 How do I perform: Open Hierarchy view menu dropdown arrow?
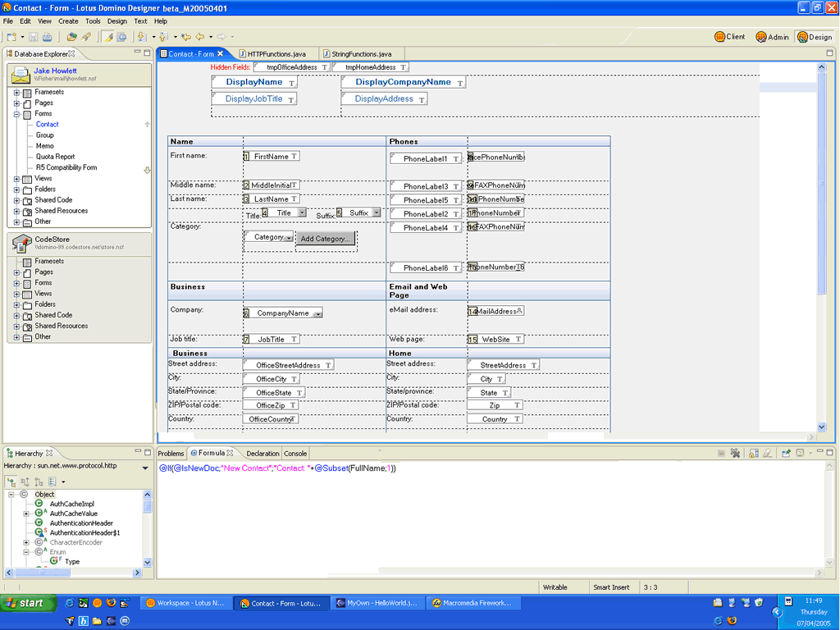[145, 468]
